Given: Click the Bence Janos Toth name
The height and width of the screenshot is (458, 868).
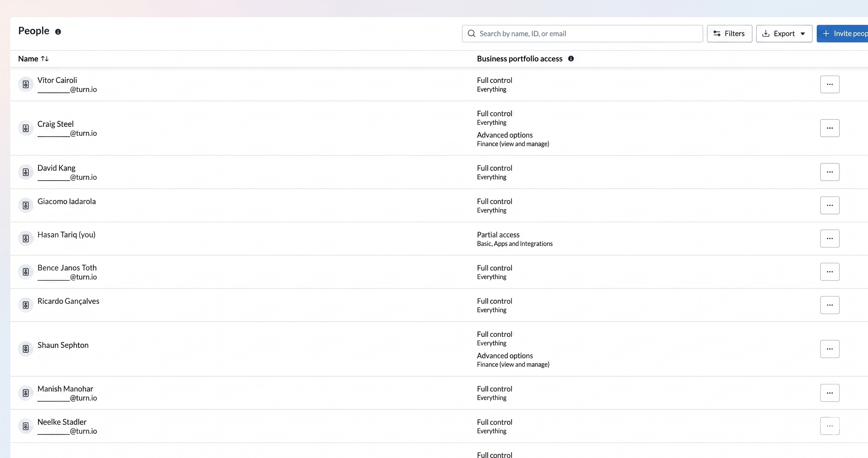Looking at the screenshot, I should click(x=67, y=268).
